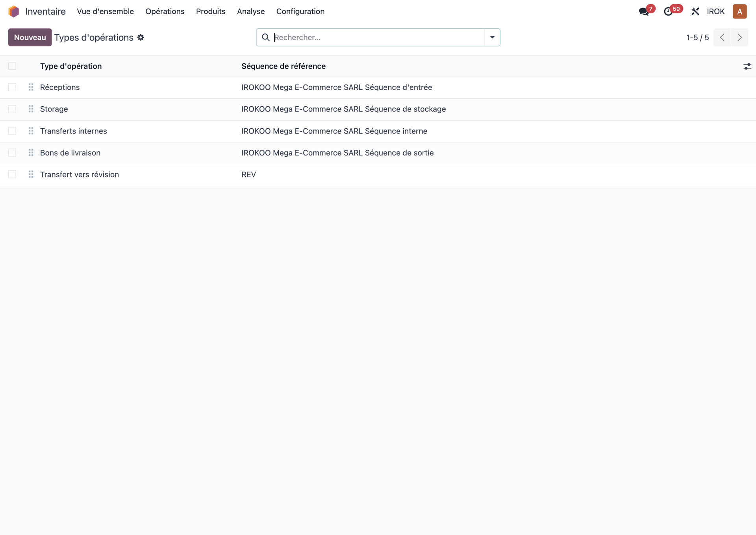Go to previous page arrow

pos(722,37)
